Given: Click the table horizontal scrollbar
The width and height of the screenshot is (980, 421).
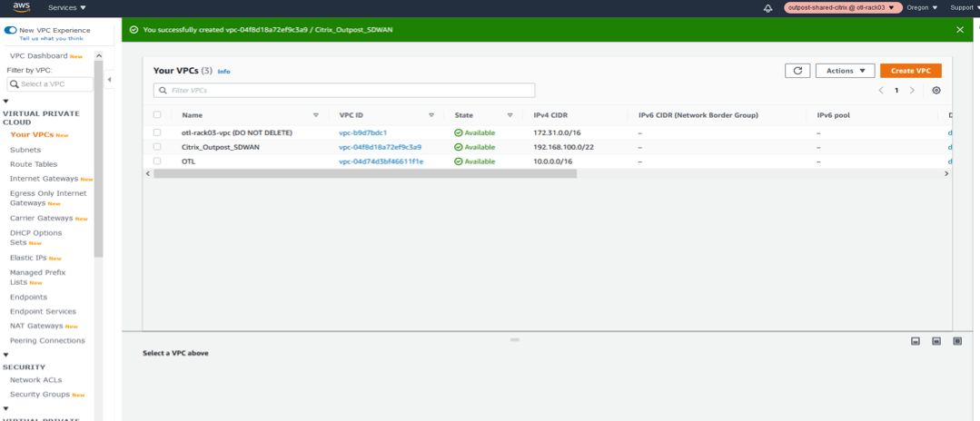Looking at the screenshot, I should point(365,173).
